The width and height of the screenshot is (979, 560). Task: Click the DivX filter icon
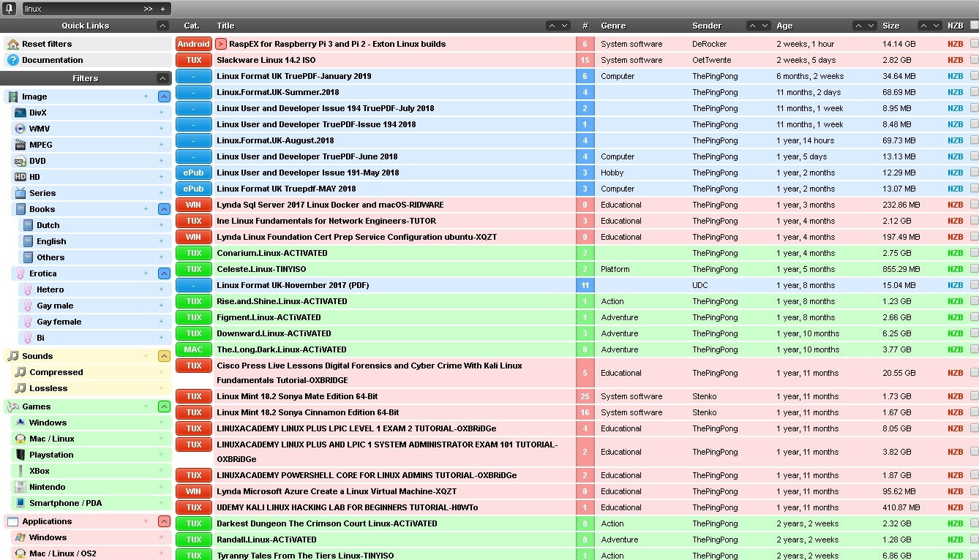(x=20, y=113)
